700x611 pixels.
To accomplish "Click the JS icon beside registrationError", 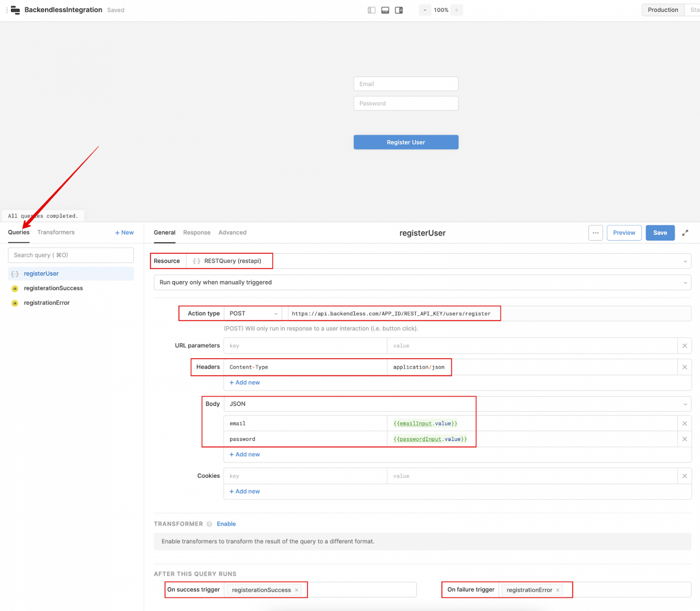I will tap(15, 303).
